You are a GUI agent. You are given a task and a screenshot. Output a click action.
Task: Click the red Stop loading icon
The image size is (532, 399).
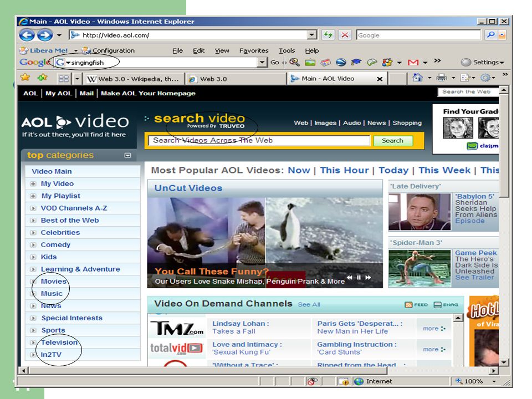tap(345, 34)
